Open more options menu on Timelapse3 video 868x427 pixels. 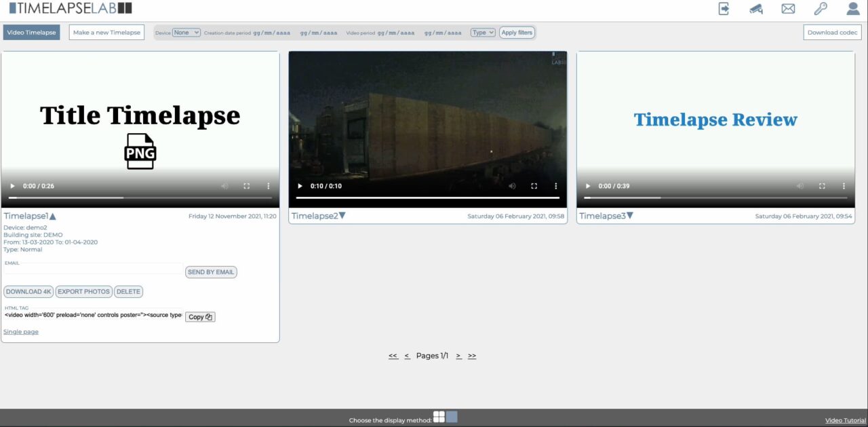pyautogui.click(x=844, y=186)
